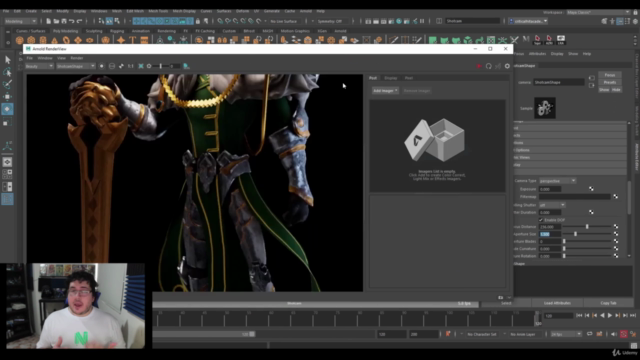Click the Aperture Size value field
Screen dimensions: 640x360
point(550,234)
